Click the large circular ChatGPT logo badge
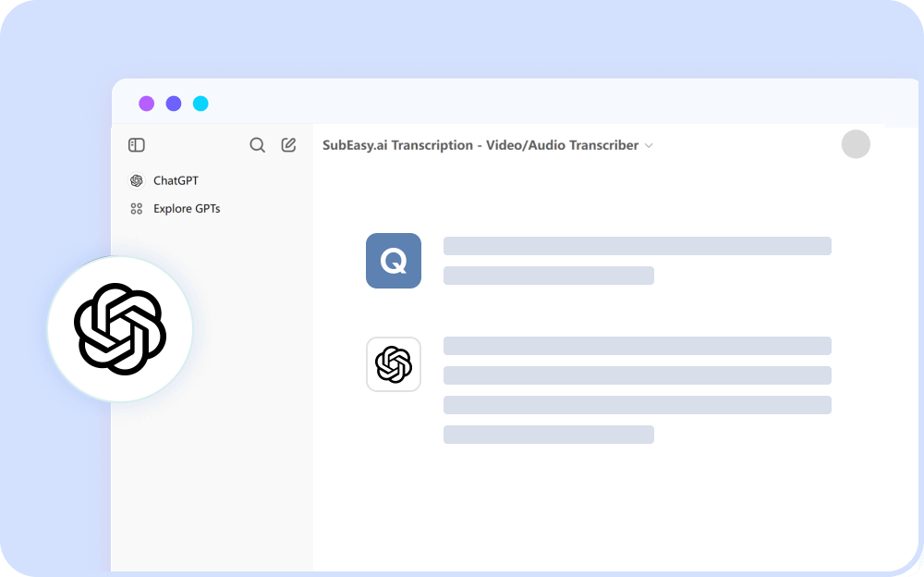 120,329
